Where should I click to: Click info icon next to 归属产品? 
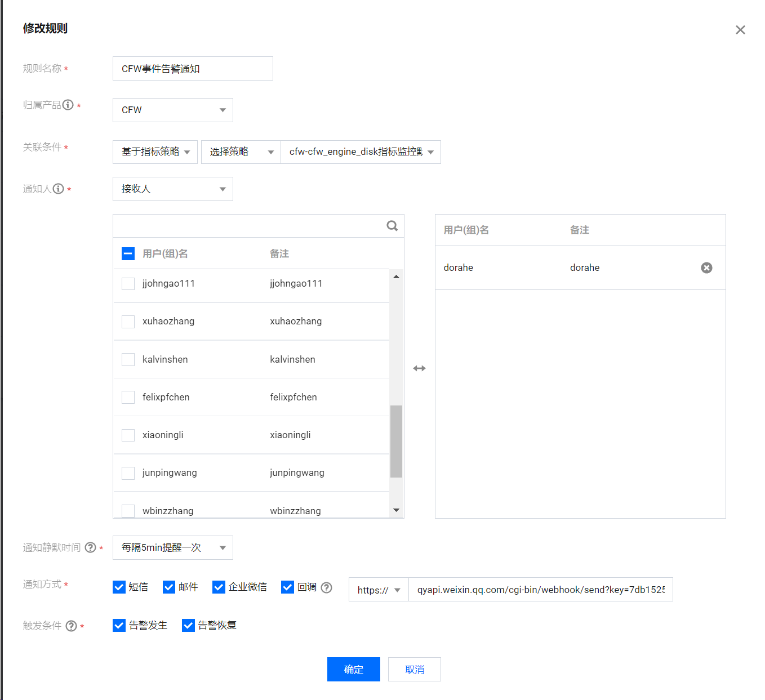click(x=68, y=105)
